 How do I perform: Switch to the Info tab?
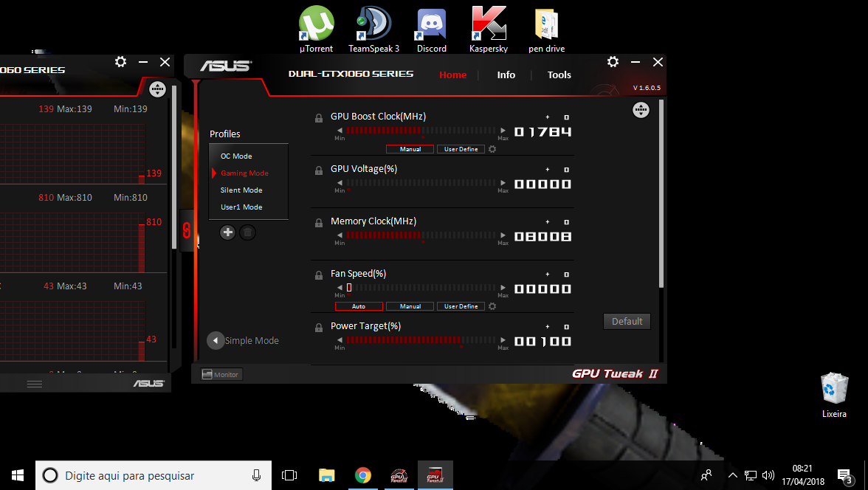tap(506, 75)
